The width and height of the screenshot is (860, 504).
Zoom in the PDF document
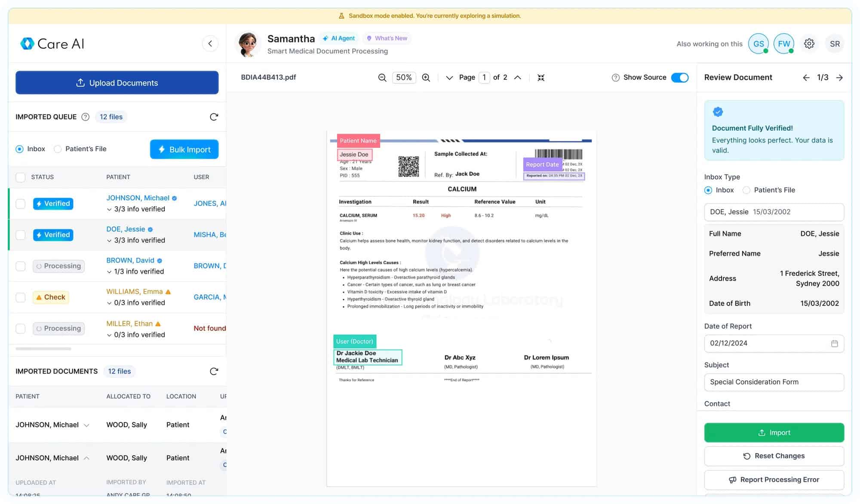point(426,77)
